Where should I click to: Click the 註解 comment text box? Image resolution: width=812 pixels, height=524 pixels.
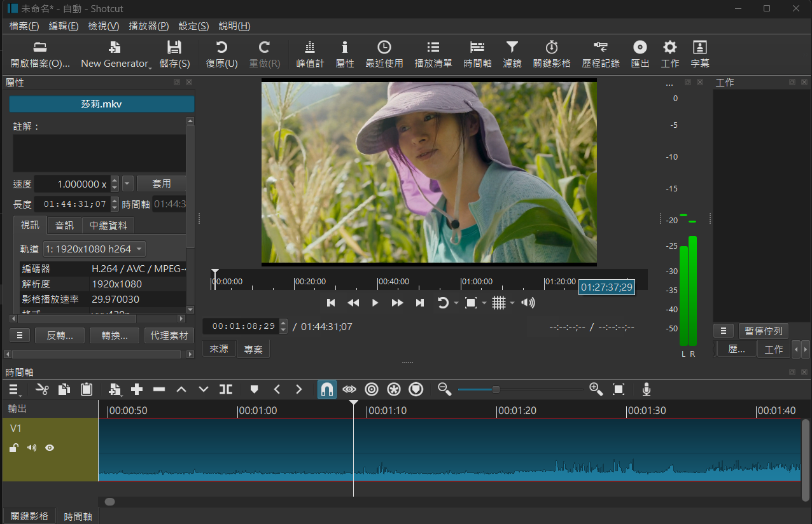point(99,153)
